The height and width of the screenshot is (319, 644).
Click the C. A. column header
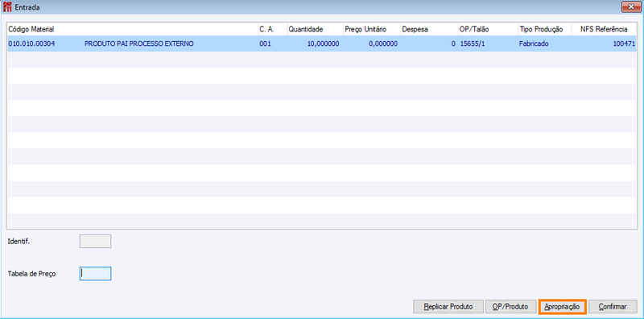(272, 29)
